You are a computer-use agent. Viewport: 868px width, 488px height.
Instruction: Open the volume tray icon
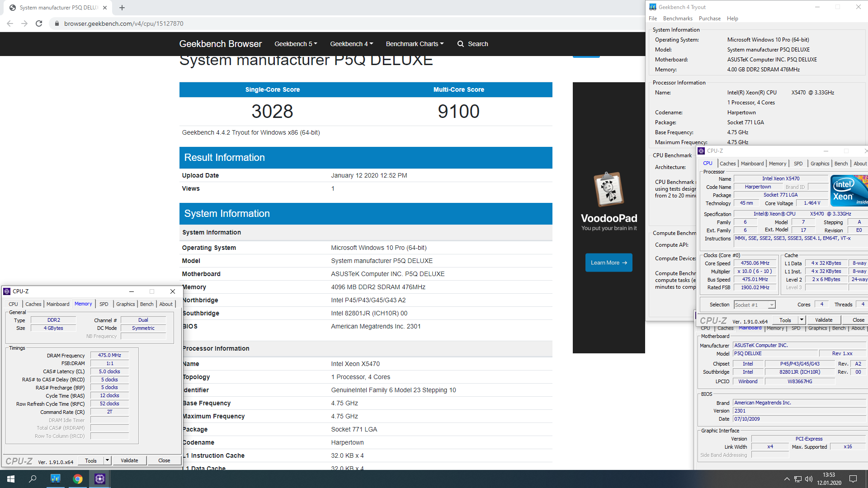pyautogui.click(x=809, y=479)
